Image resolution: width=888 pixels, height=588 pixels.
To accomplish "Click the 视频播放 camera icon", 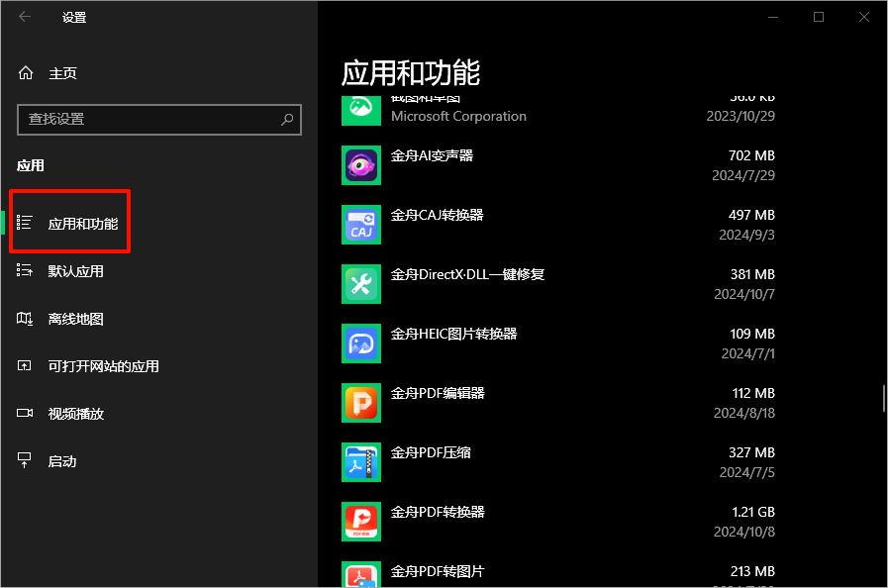I will (25, 413).
